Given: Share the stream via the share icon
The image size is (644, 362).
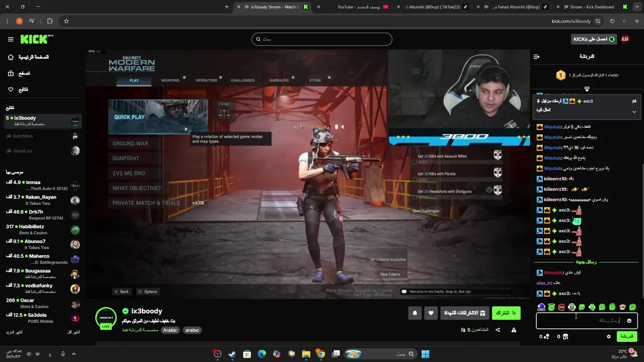Looking at the screenshot, I should (498, 330).
